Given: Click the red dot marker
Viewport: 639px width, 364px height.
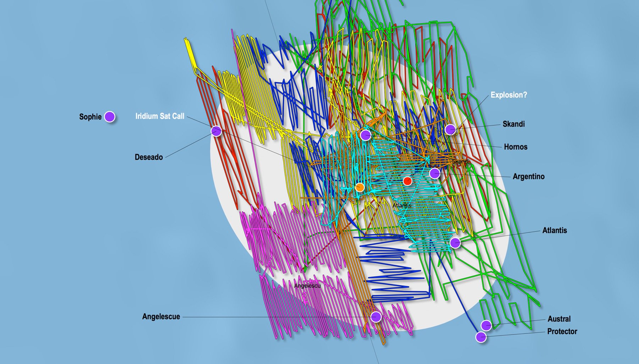Looking at the screenshot, I should click(407, 181).
